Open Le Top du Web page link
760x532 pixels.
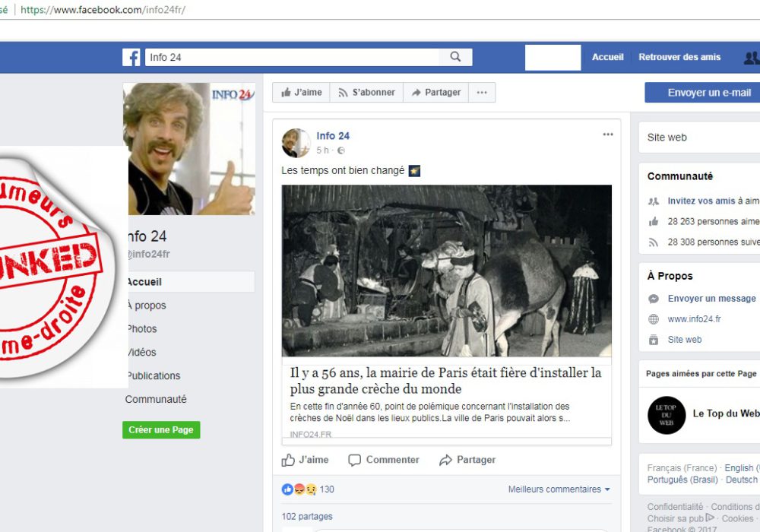(726, 413)
